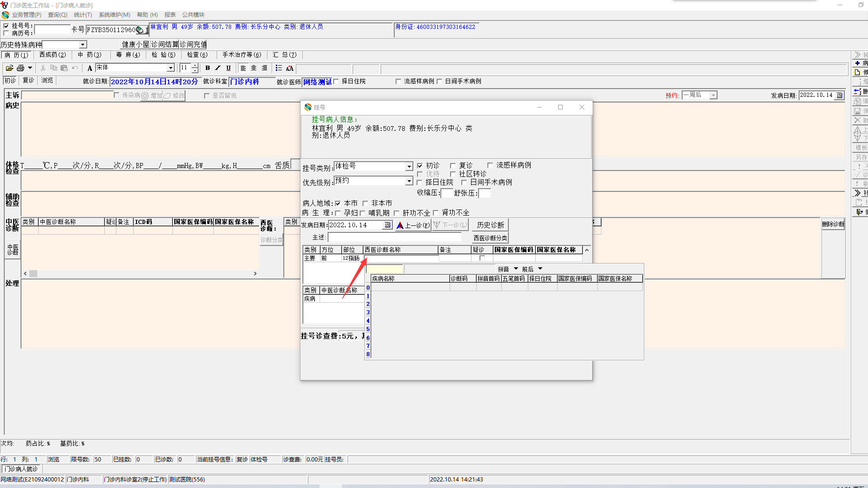Click the 历史诊断 button
Screen dimensions: 868x488
point(491,225)
